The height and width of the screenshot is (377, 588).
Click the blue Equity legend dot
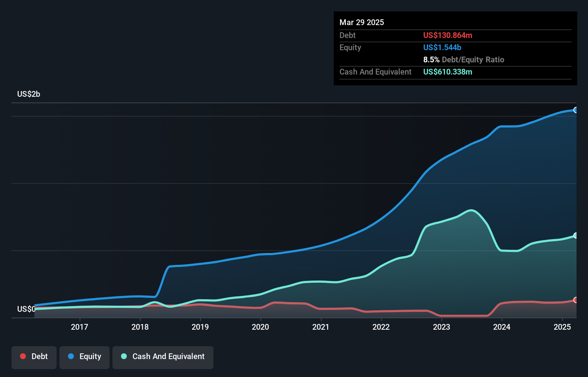click(71, 356)
